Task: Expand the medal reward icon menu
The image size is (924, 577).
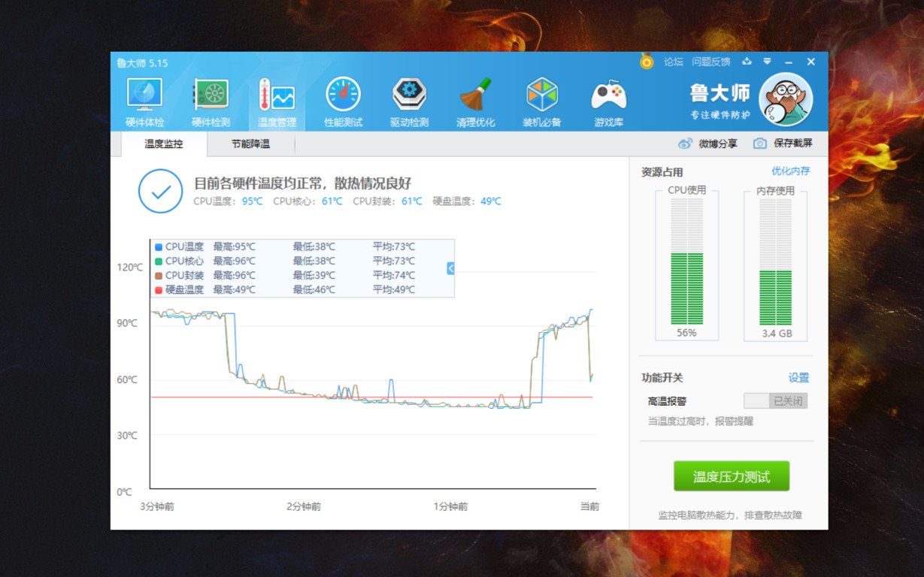Action: (x=645, y=62)
